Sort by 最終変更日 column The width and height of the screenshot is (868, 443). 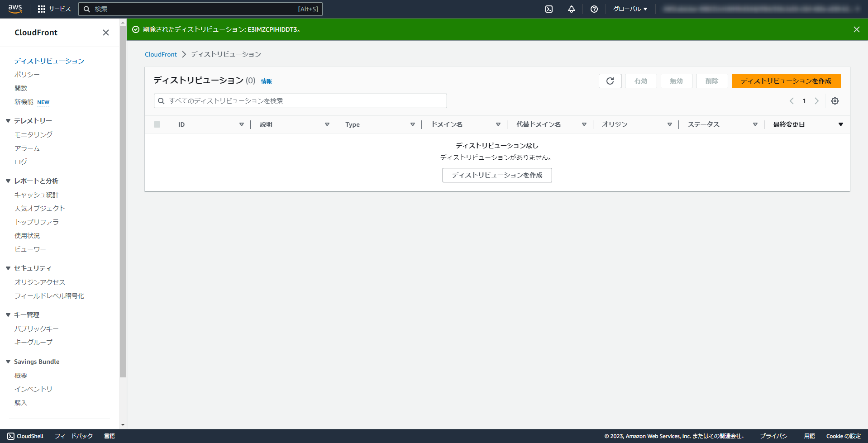pyautogui.click(x=790, y=124)
